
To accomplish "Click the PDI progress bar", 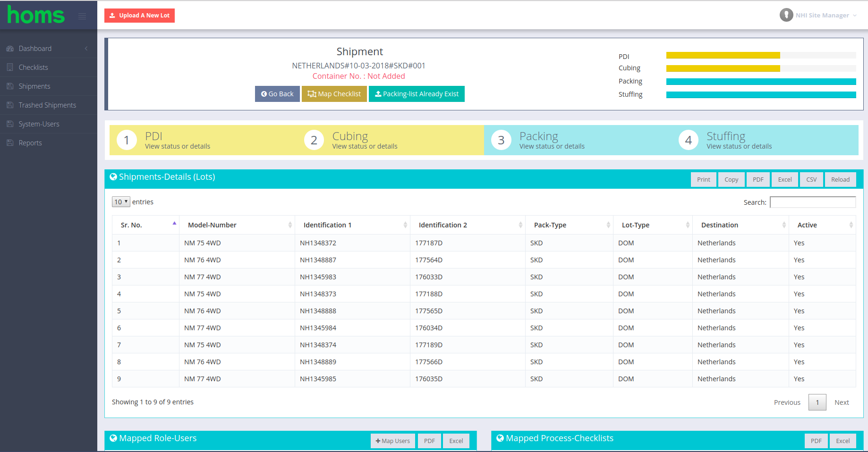I will (x=761, y=55).
